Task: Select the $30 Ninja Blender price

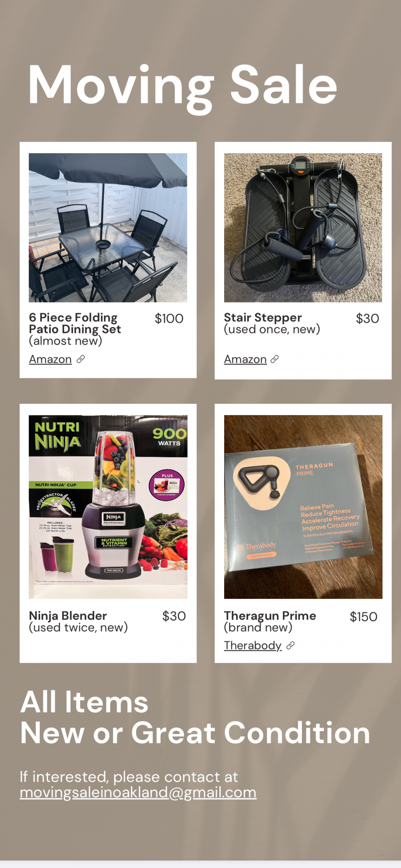Action: pos(174,616)
